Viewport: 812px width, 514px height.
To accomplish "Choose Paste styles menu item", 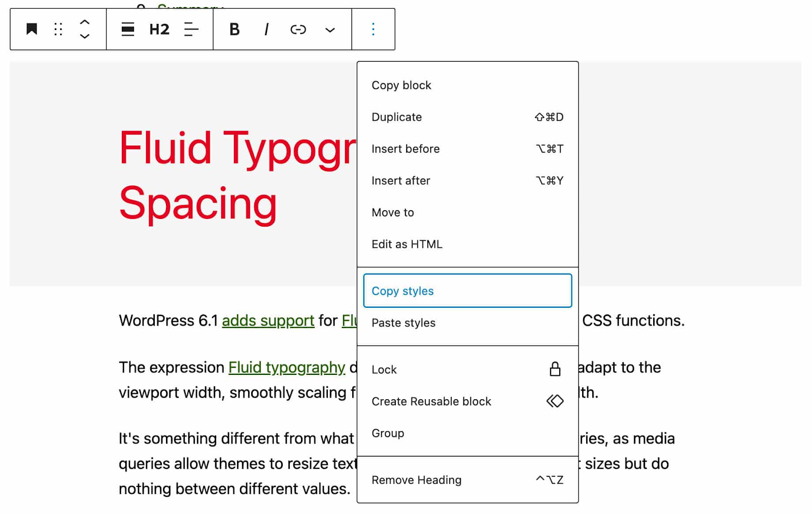I will [467, 323].
